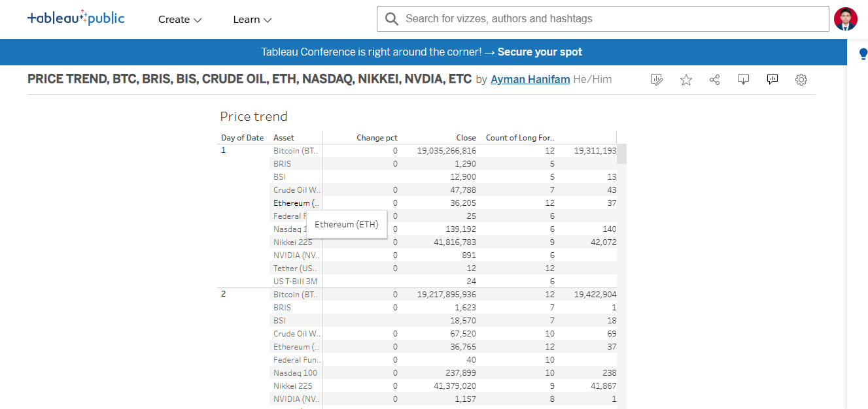Click the Ethereum (ETH) tooltip
This screenshot has width=868, height=409.
347,224
